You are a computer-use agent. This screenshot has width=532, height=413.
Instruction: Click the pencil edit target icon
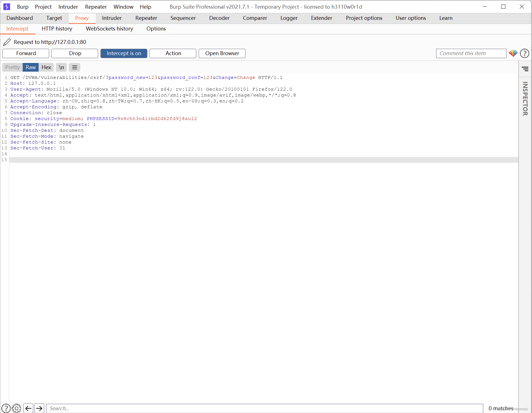click(x=7, y=42)
